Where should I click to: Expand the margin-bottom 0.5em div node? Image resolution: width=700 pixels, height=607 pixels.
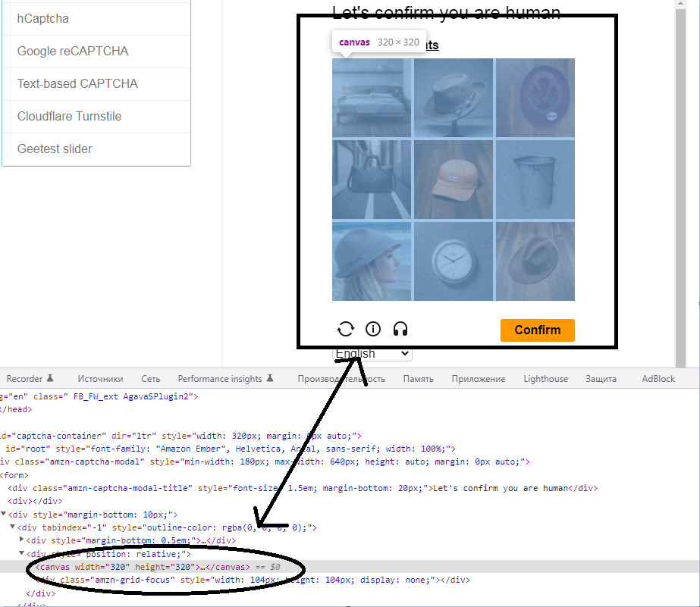[x=21, y=540]
